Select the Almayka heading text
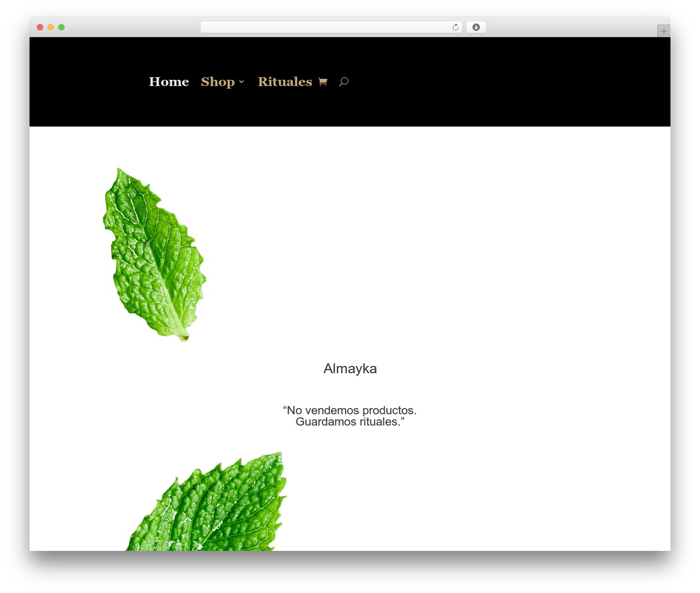Screen dimensions: 700x593 (x=350, y=368)
